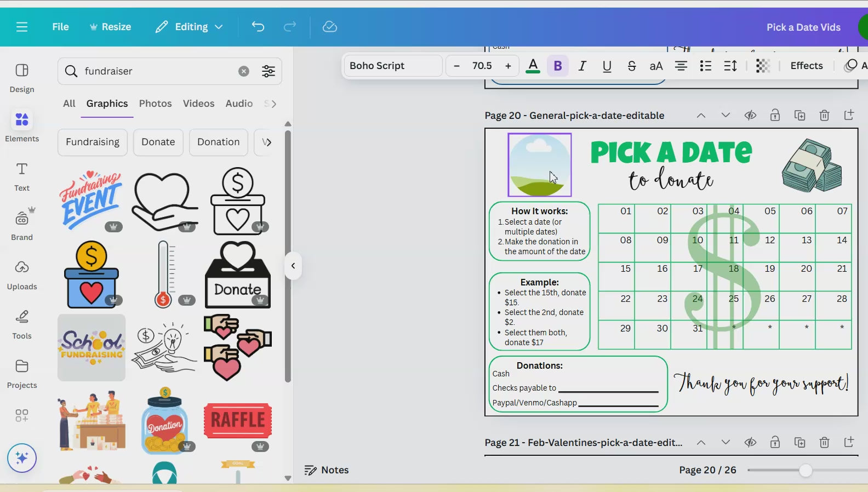Collapse the elements side panel arrow
This screenshot has width=868, height=492.
(x=293, y=266)
